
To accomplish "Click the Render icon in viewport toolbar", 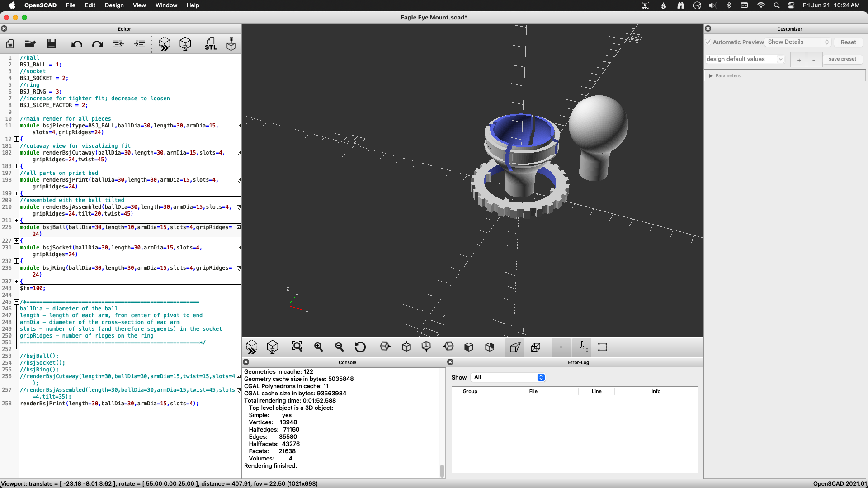I will (x=273, y=347).
